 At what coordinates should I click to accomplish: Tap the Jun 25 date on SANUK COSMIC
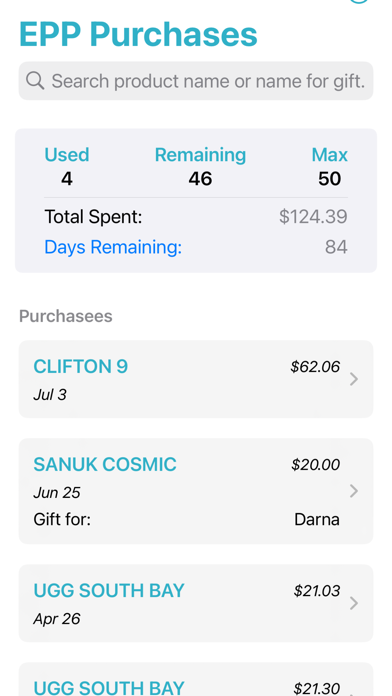point(57,493)
